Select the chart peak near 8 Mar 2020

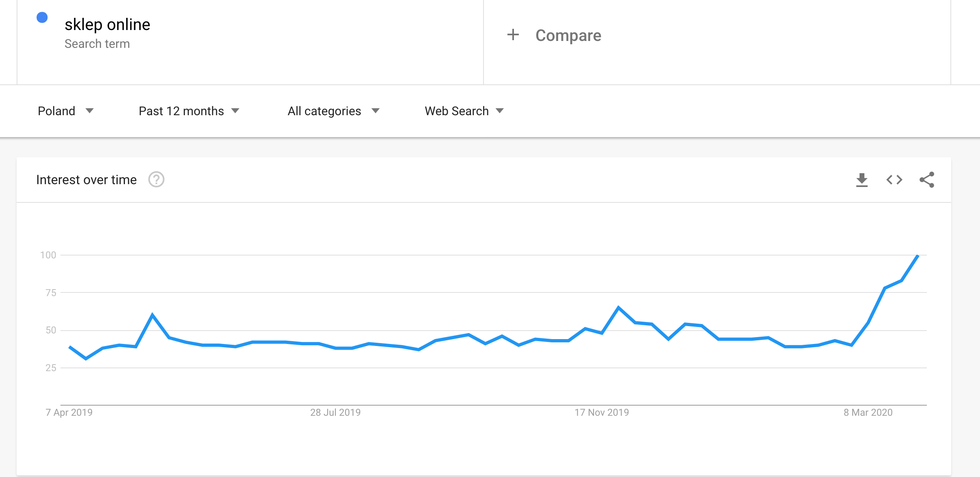pos(918,256)
